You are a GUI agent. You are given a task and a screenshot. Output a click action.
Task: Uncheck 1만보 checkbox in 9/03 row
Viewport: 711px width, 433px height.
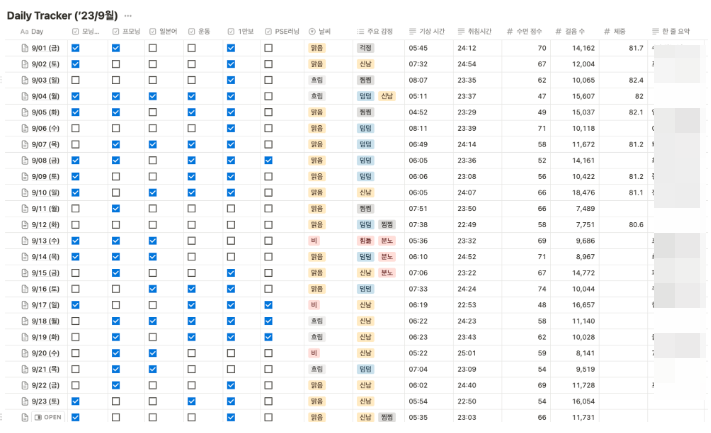point(231,80)
